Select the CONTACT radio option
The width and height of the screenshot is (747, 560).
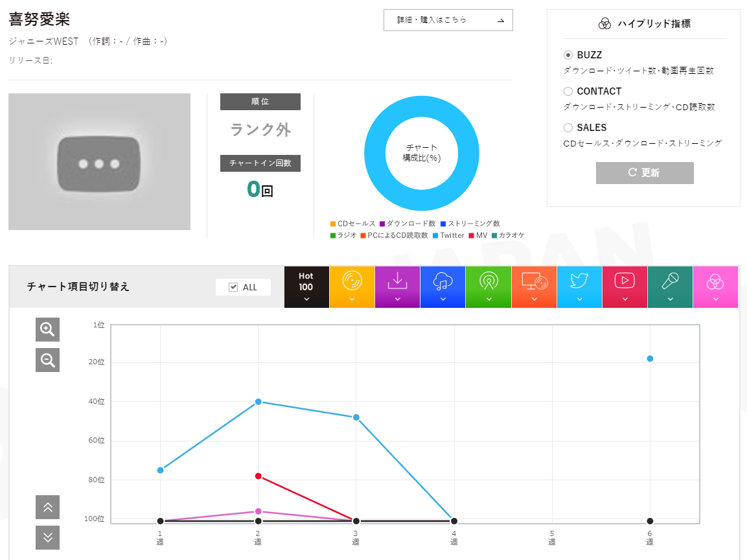point(568,91)
